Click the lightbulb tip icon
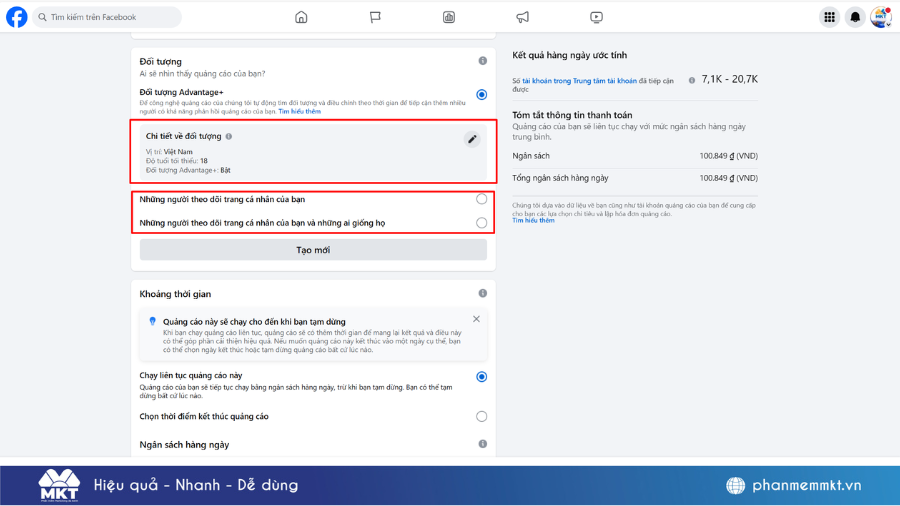 point(152,321)
